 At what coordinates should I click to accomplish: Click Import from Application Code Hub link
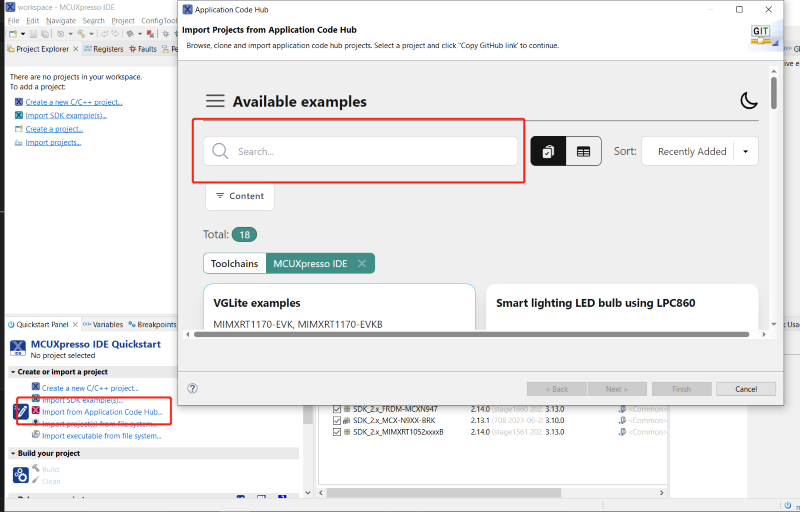[x=102, y=412]
